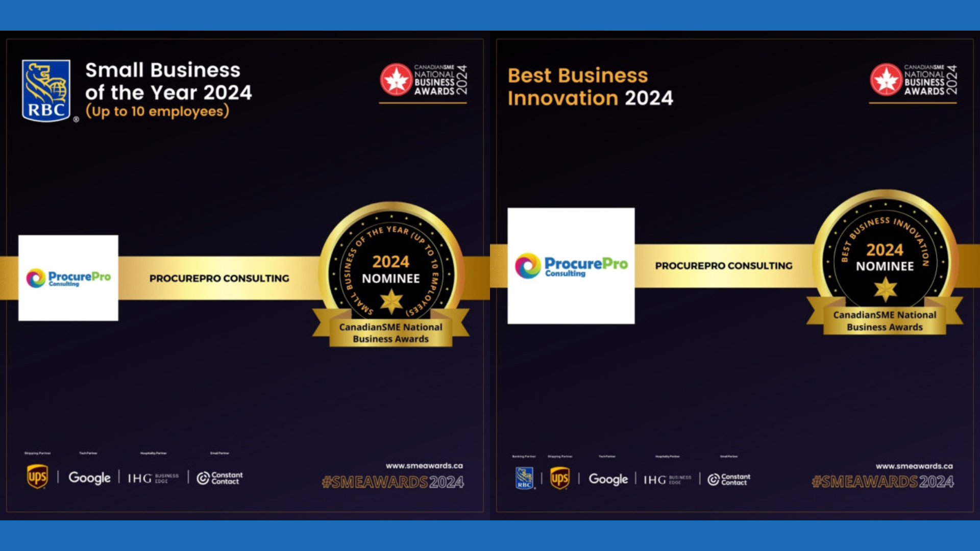Click 'PROCUREPRO CONSULTING' text on right gold ribbon

pyautogui.click(x=724, y=266)
